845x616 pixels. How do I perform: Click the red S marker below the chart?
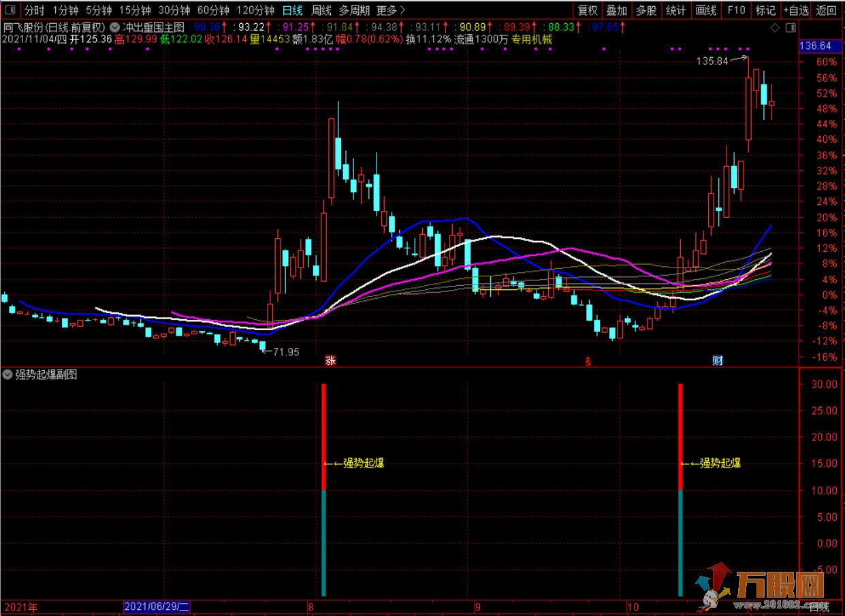click(587, 361)
